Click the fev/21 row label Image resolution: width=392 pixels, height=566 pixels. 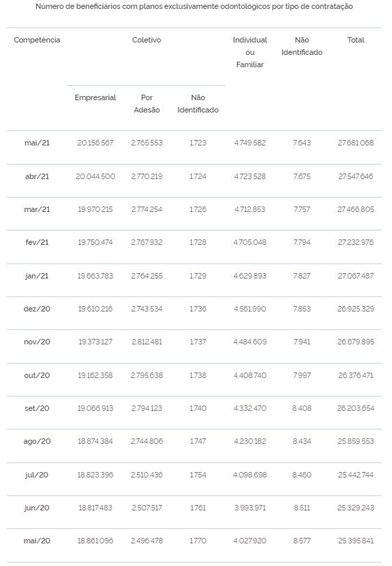point(37,242)
